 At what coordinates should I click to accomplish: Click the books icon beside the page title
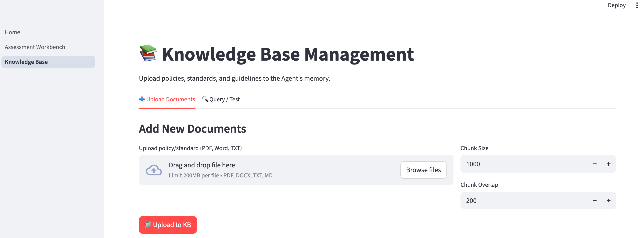click(148, 54)
